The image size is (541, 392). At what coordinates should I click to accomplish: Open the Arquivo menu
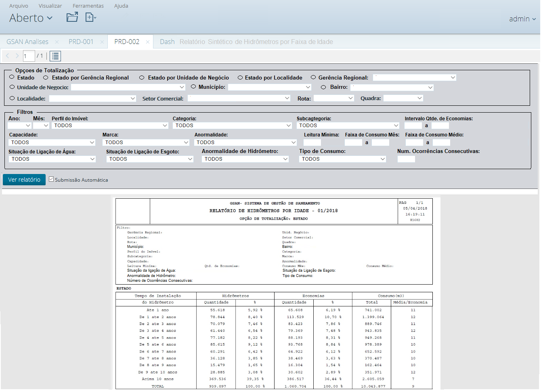19,6
